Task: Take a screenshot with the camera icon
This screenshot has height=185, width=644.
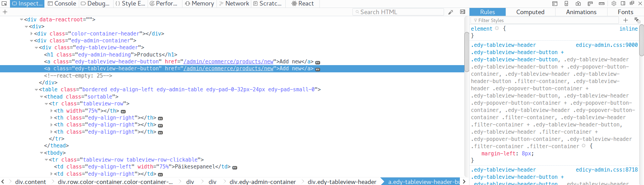Action: [578, 3]
